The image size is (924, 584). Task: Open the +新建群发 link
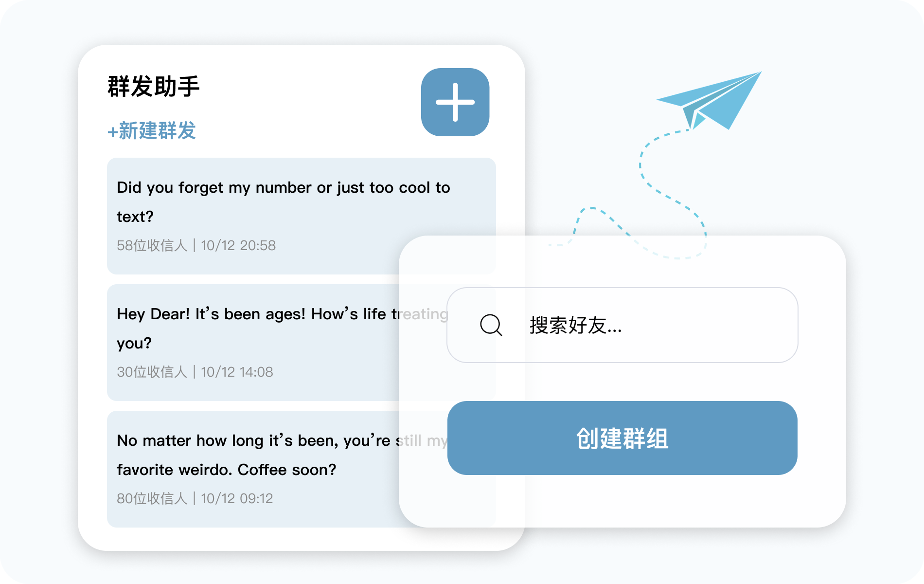coord(152,131)
